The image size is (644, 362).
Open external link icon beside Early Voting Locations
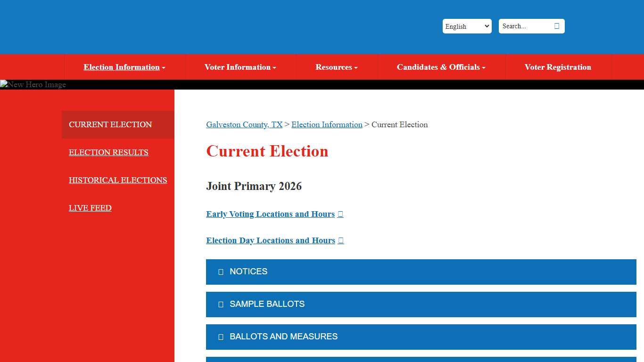click(340, 214)
